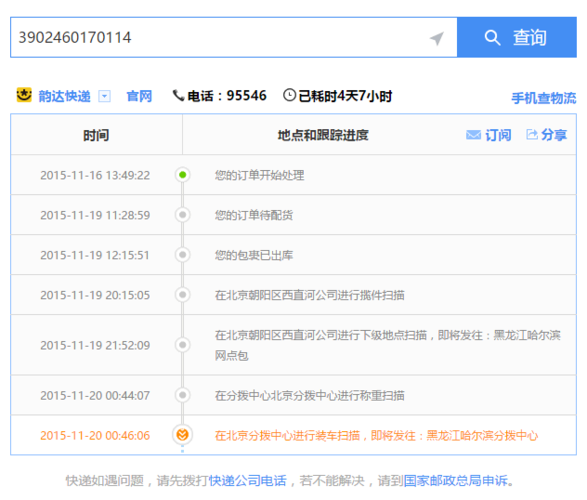
Task: Open 国家邮政总局申诉 complaint link
Action: coord(455,481)
